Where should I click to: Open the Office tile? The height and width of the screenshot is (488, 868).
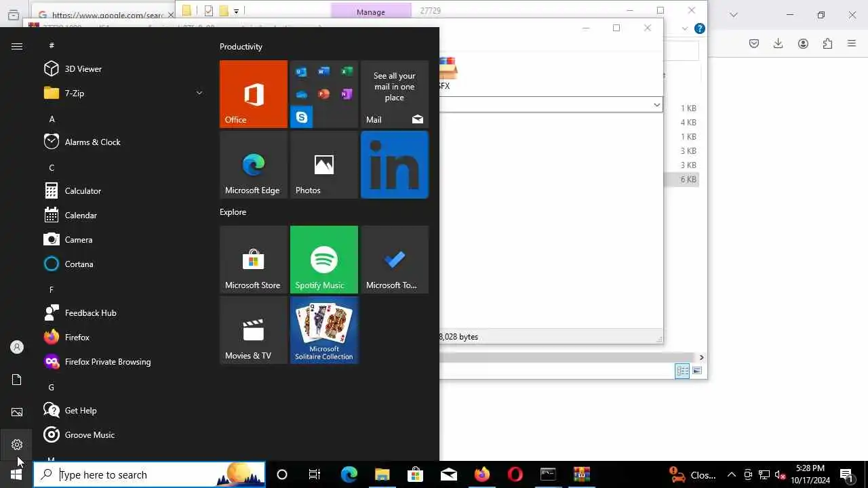[254, 94]
